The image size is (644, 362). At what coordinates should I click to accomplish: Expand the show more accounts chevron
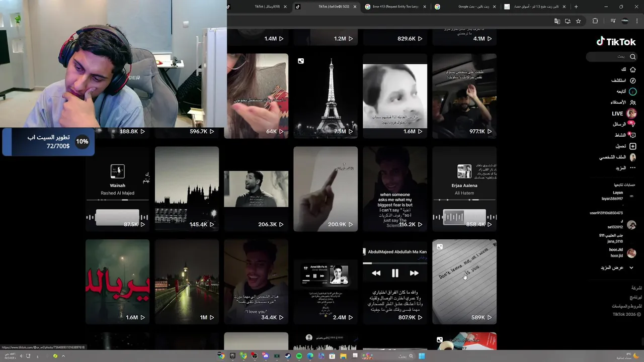[x=631, y=267]
